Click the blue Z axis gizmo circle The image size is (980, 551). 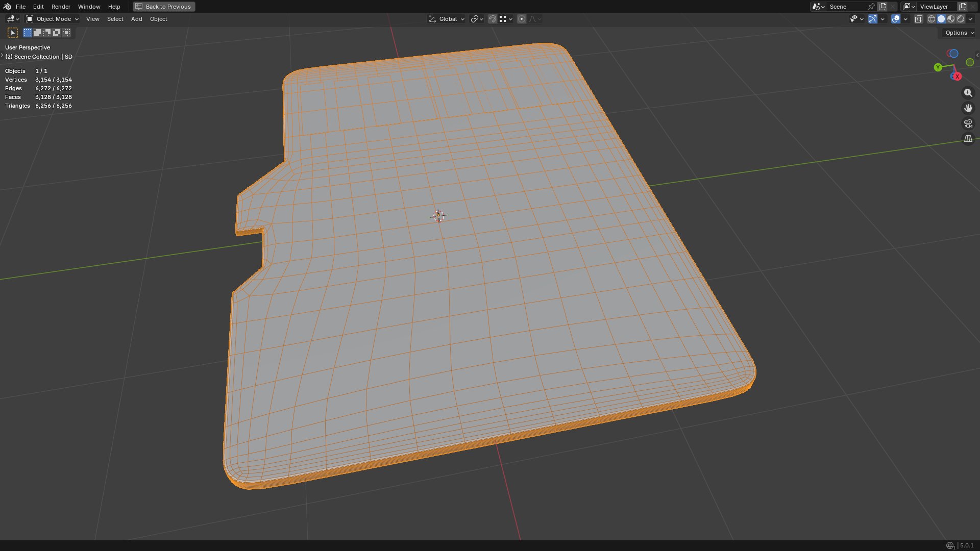pyautogui.click(x=953, y=54)
